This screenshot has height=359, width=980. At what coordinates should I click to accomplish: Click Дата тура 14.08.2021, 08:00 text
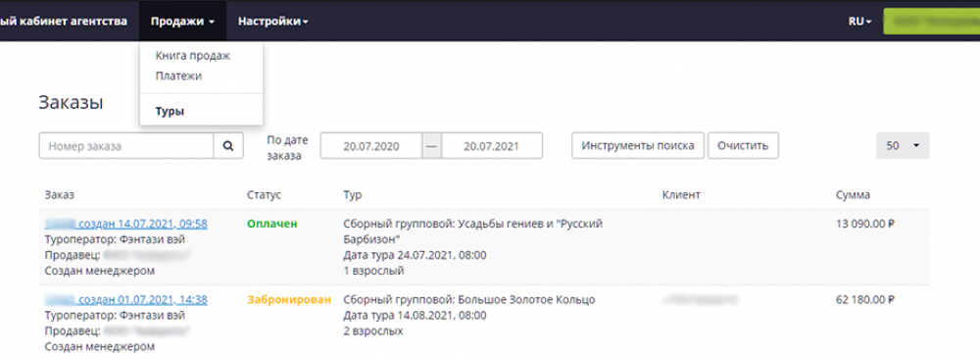(x=415, y=315)
